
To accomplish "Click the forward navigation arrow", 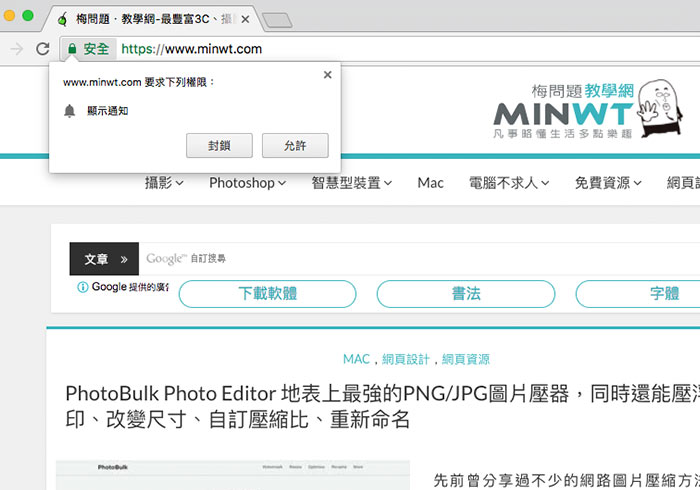I will [17, 49].
